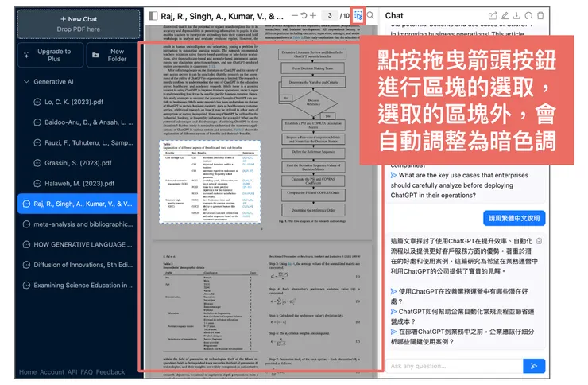Reset chat using circular arrow icon
The width and height of the screenshot is (588, 385).
point(528,15)
